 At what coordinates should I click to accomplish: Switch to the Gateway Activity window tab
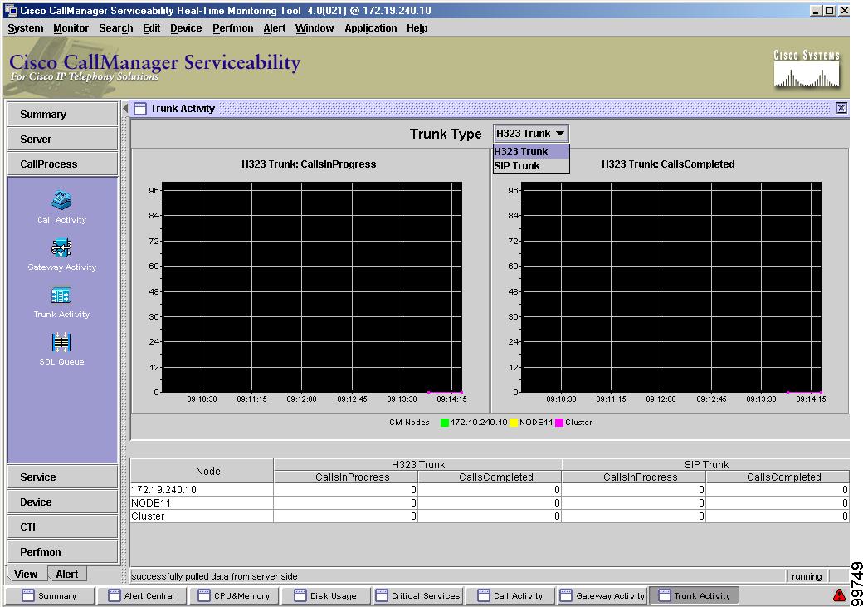[x=602, y=595]
